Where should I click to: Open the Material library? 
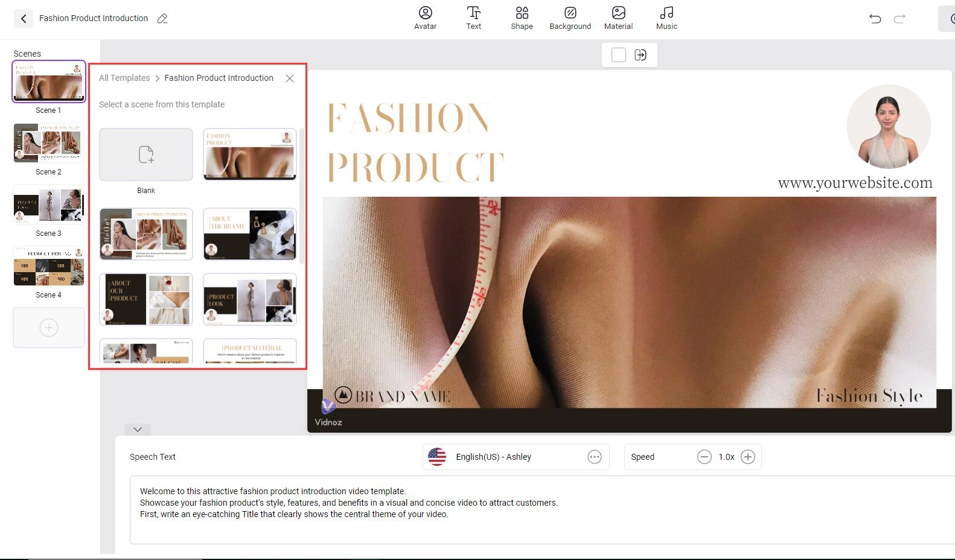[x=618, y=17]
